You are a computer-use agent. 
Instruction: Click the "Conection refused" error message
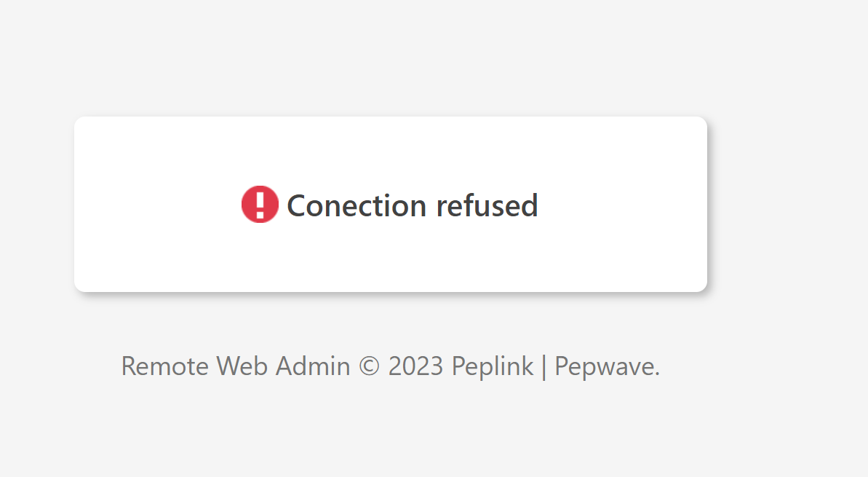pos(412,205)
